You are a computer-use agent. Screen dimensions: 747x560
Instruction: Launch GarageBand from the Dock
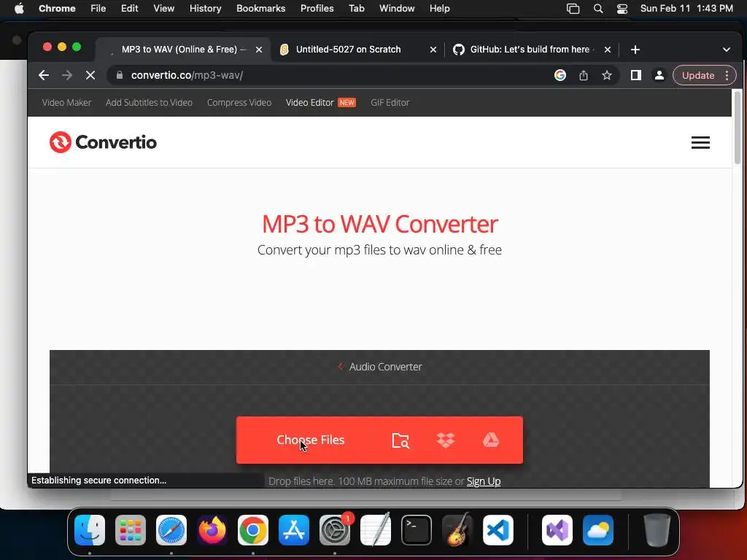pos(457,530)
